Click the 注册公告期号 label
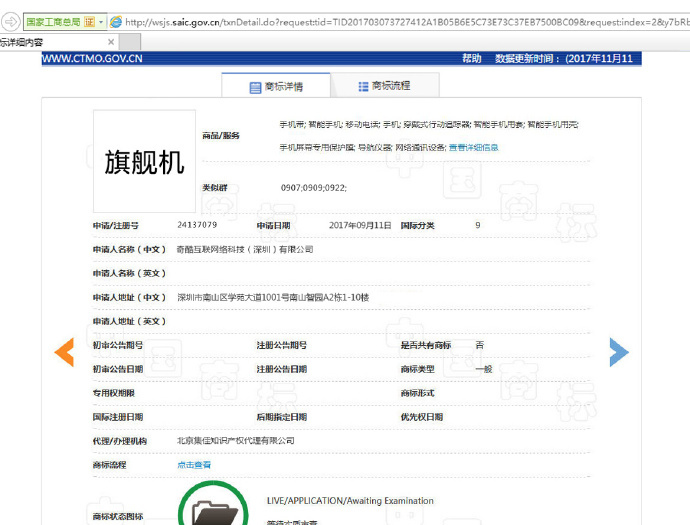690x525 pixels. point(282,345)
